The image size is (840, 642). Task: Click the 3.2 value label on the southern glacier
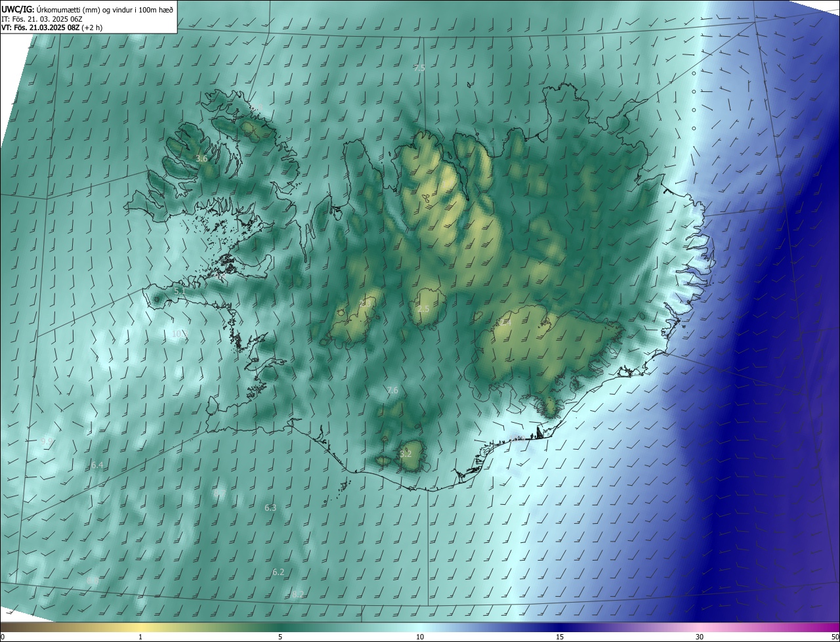pos(406,454)
